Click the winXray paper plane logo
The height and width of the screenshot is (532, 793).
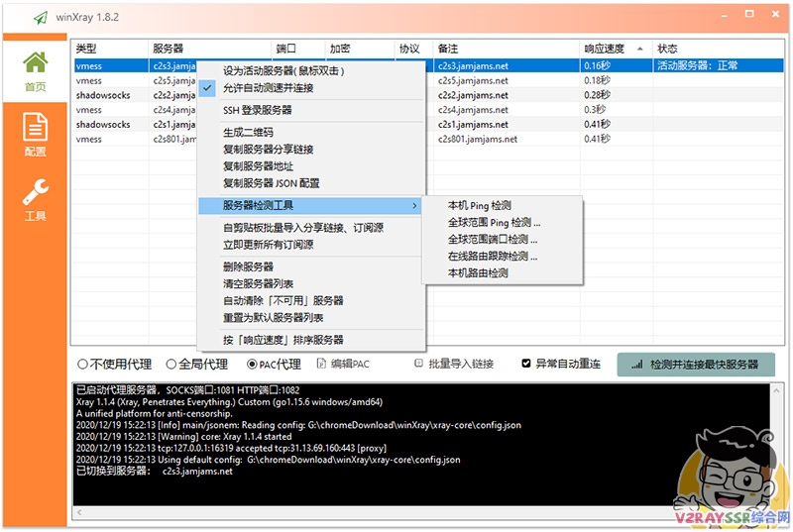coord(41,18)
